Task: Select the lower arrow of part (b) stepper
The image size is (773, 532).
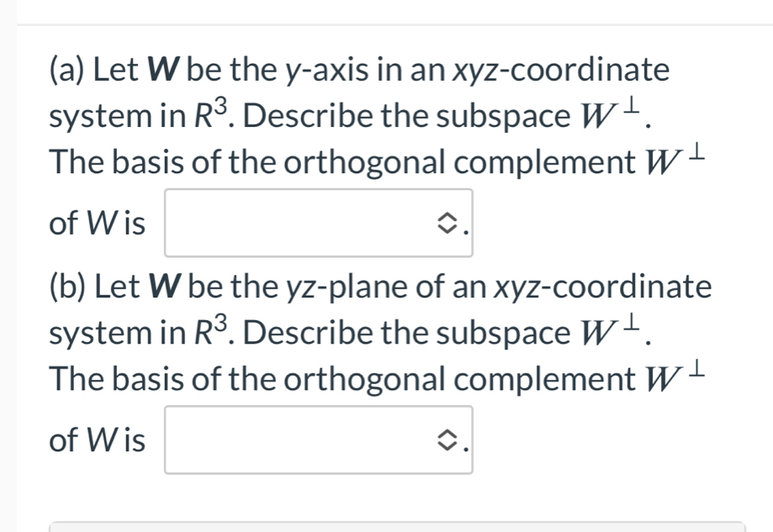Action: [448, 443]
